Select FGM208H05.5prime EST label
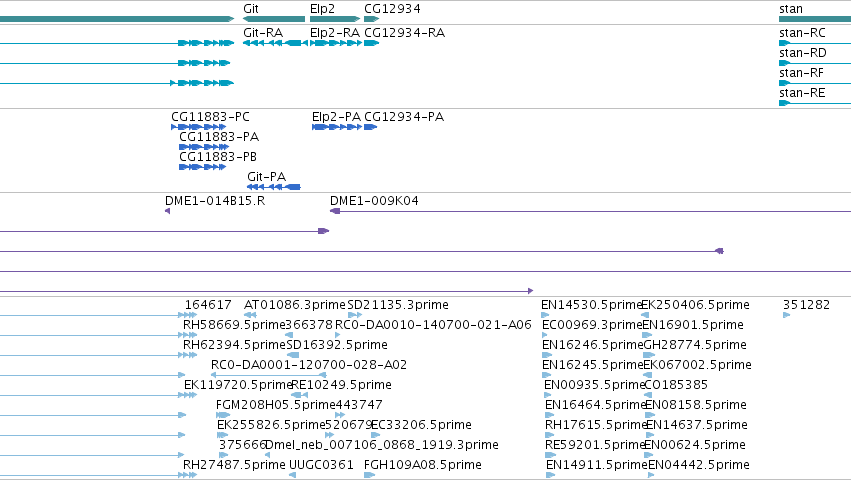851x480 pixels. pyautogui.click(x=275, y=405)
